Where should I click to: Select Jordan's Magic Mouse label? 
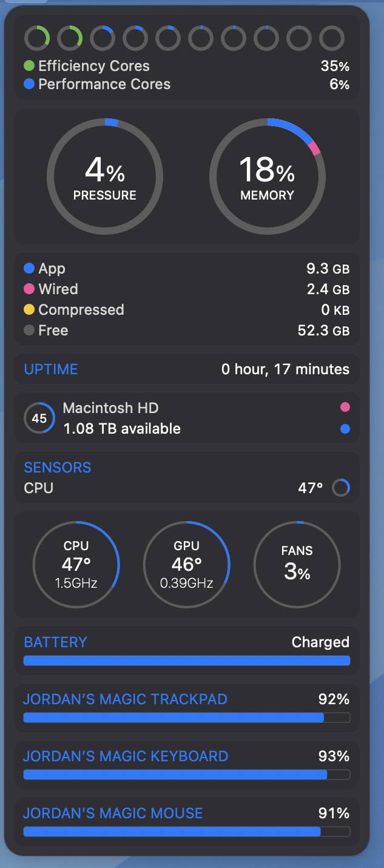(x=113, y=813)
